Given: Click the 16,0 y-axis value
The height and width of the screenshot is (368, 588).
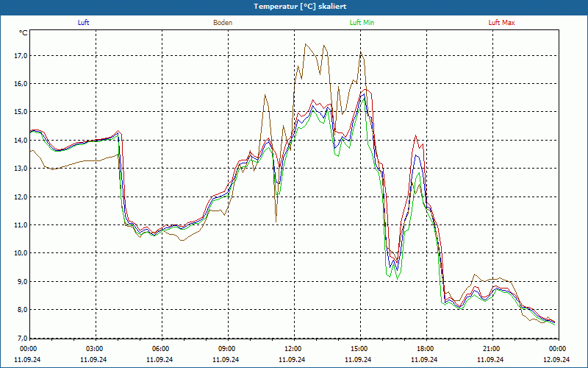Looking at the screenshot, I should (21, 84).
